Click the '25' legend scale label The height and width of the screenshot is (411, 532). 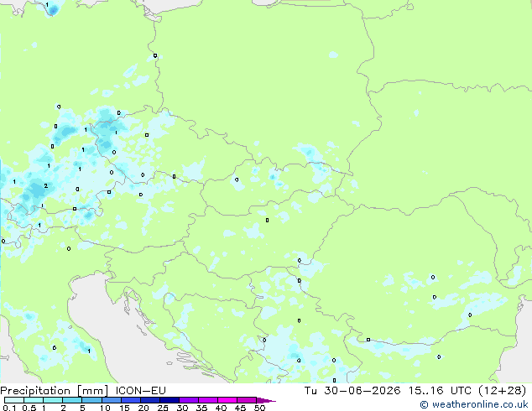pos(163,408)
